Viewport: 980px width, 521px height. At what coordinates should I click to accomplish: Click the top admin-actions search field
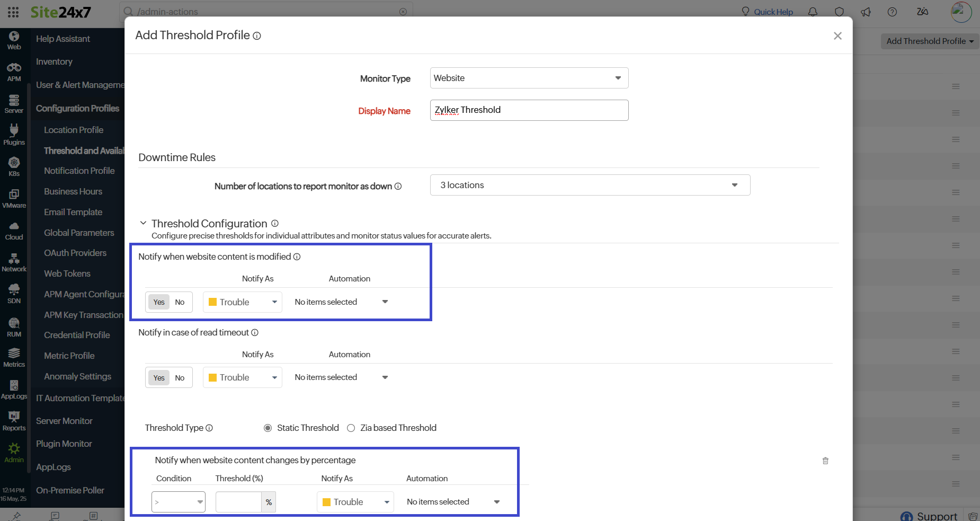coord(267,12)
